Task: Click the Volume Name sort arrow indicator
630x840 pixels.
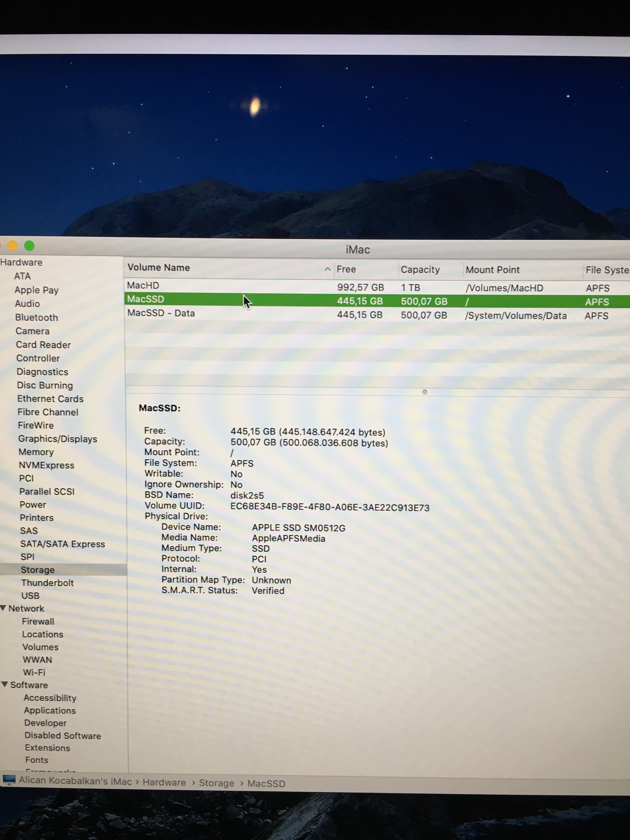Action: click(327, 269)
